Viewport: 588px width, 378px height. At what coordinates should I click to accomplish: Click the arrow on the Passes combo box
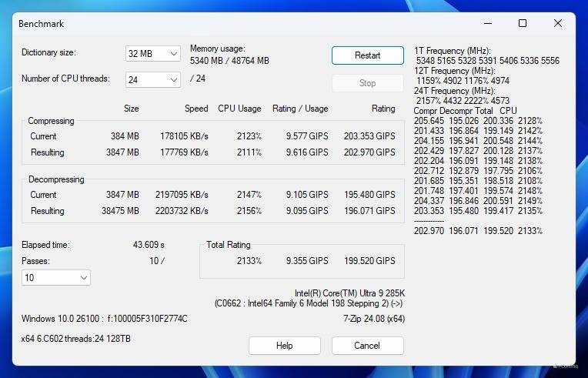click(x=84, y=277)
